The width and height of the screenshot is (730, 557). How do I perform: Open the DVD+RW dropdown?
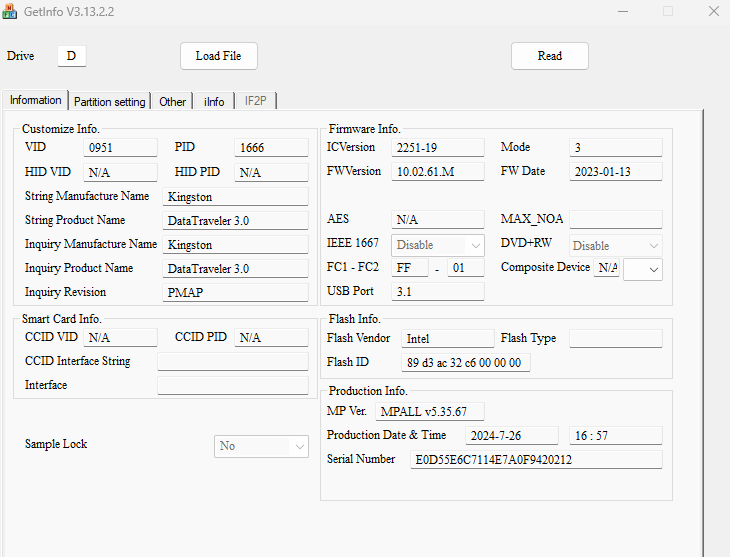coord(616,245)
